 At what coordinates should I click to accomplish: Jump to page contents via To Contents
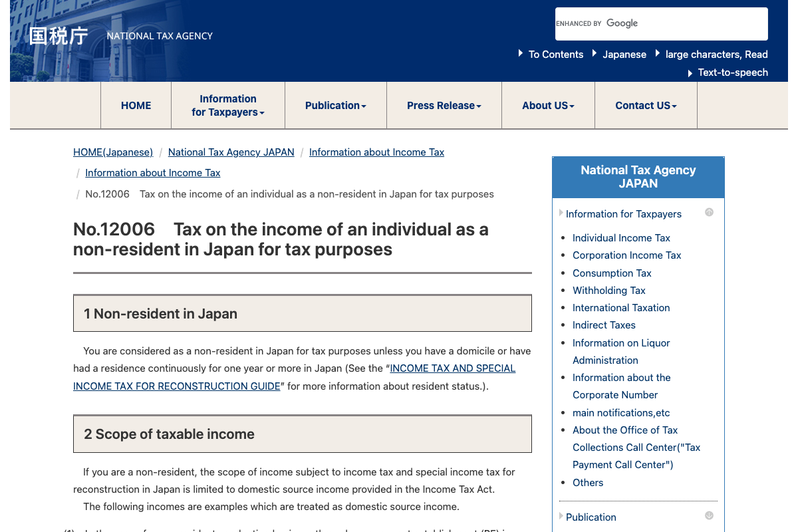[x=555, y=55]
